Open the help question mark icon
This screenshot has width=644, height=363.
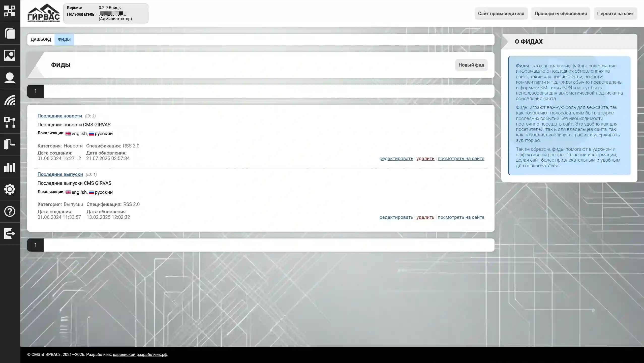[x=10, y=211]
